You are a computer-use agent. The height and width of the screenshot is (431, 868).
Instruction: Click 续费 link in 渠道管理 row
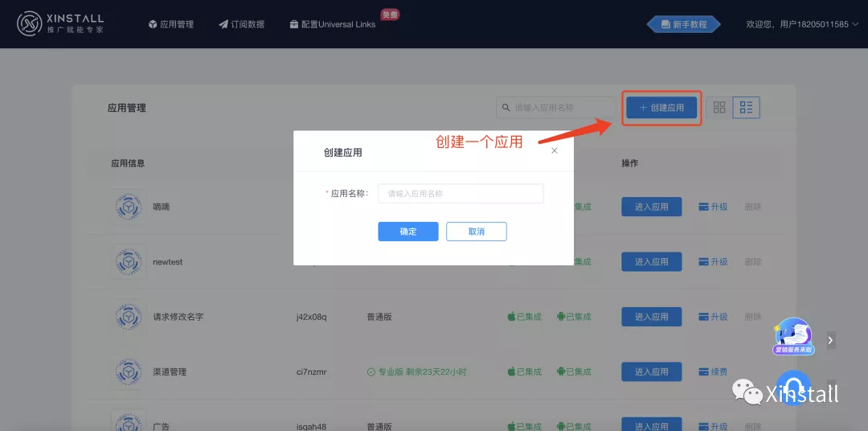click(x=713, y=371)
